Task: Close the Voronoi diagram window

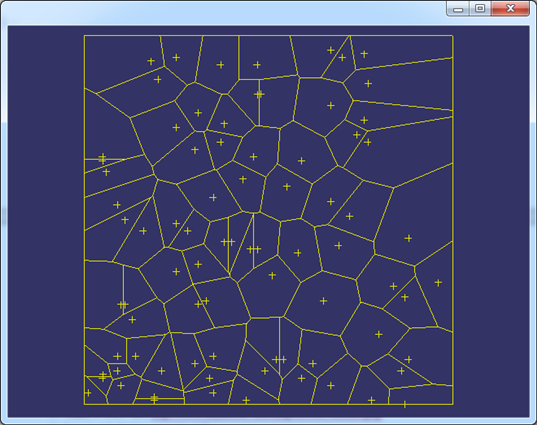Action: pyautogui.click(x=510, y=9)
